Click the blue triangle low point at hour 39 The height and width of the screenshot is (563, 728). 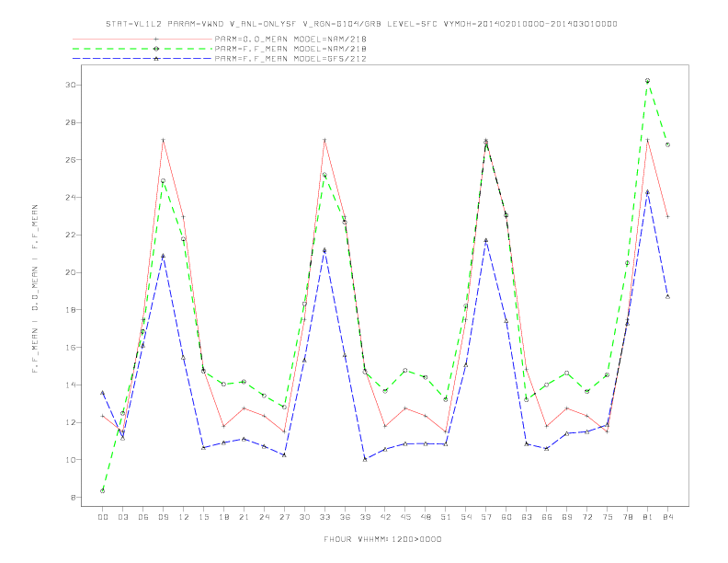click(365, 459)
